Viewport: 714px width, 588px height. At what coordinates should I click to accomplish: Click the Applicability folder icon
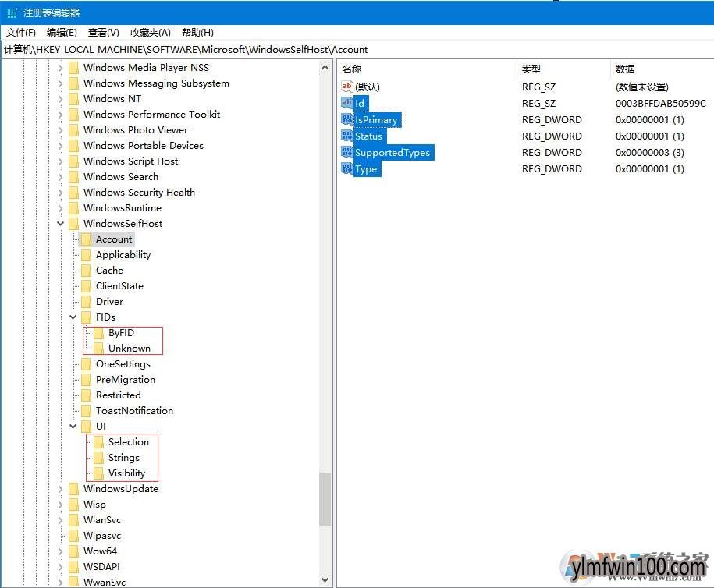click(86, 255)
